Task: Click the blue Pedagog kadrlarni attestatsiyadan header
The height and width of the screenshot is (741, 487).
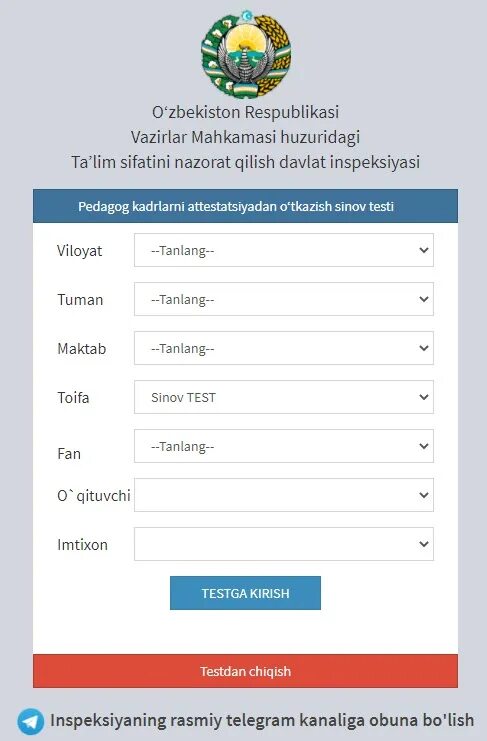Action: [245, 206]
